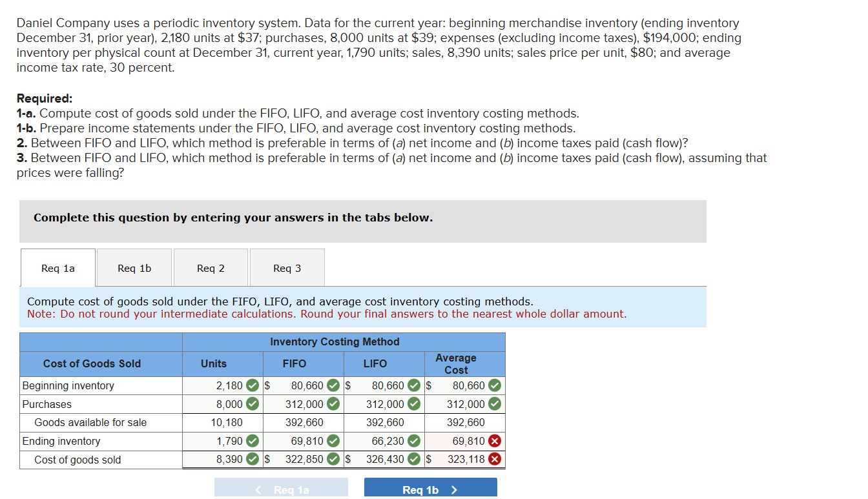Edit the LIFO cost of goods sold field 326,430
The image size is (868, 499).
pos(384,460)
